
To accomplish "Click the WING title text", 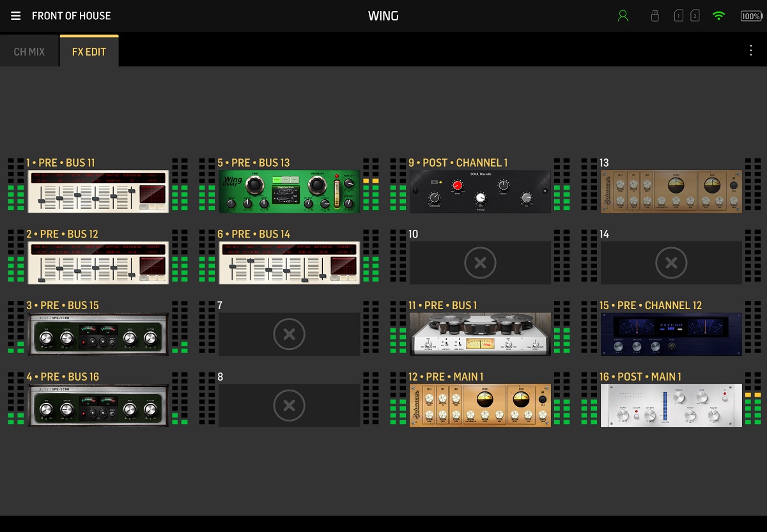I will (x=383, y=16).
